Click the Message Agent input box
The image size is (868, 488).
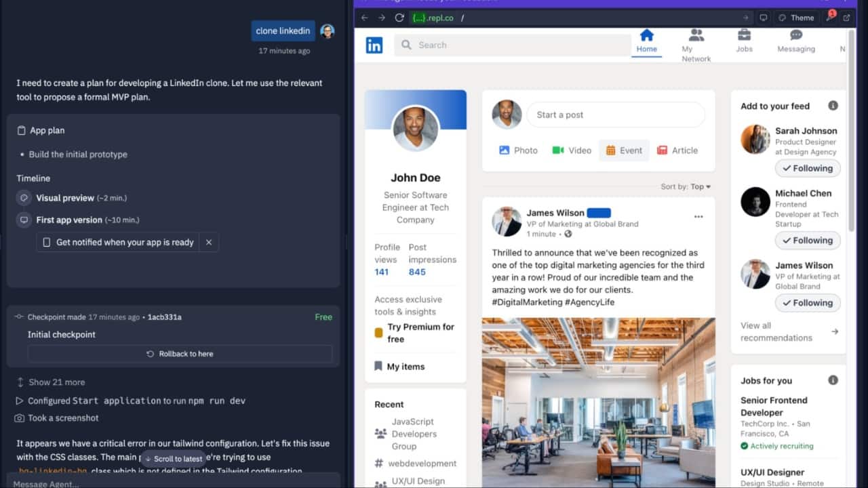pyautogui.click(x=173, y=482)
